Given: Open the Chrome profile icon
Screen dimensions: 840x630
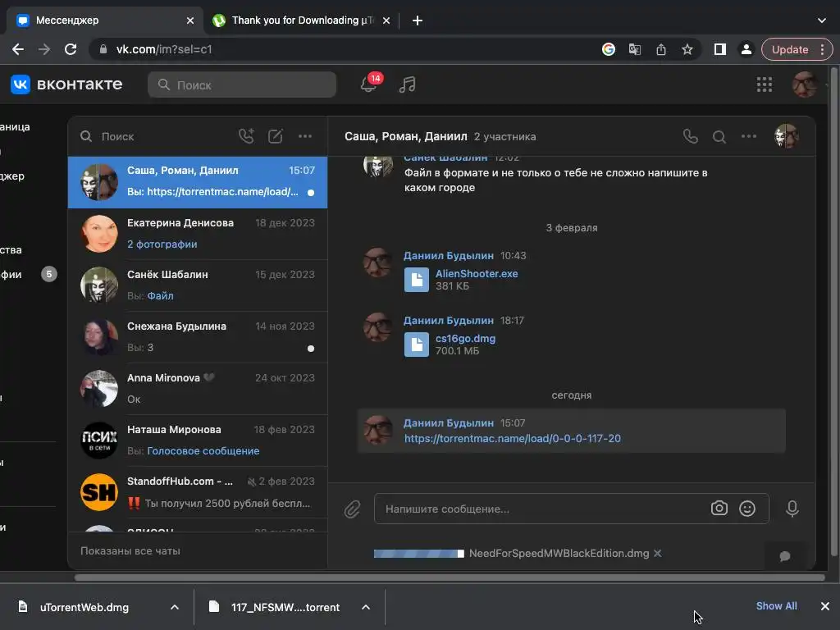Looking at the screenshot, I should click(x=746, y=49).
